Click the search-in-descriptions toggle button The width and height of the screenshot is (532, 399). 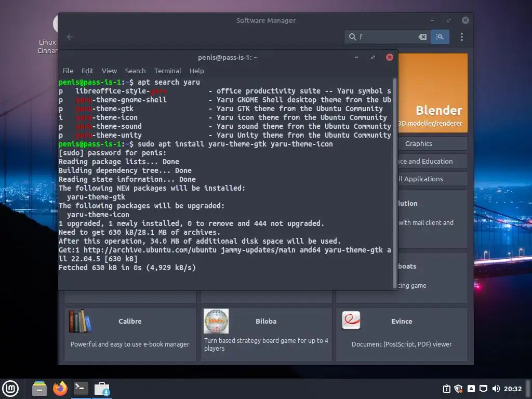(440, 37)
